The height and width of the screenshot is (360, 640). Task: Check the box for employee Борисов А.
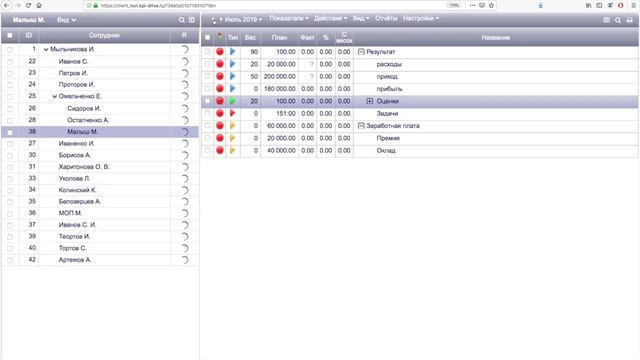10,156
